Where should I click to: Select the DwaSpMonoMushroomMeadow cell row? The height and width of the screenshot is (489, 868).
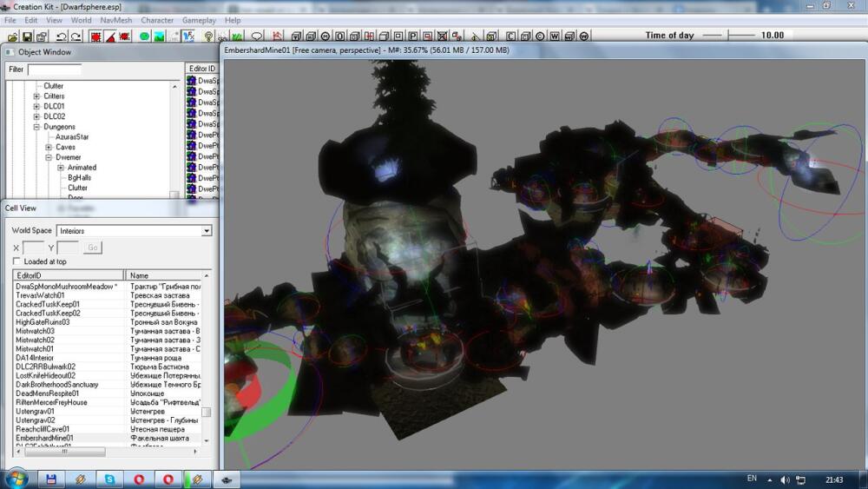[108, 287]
